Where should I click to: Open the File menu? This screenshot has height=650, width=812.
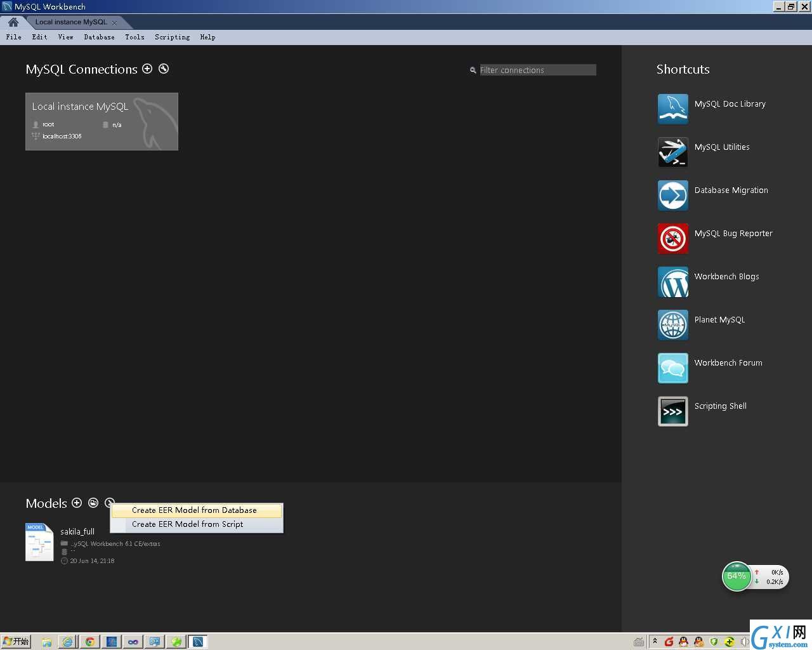tap(14, 37)
